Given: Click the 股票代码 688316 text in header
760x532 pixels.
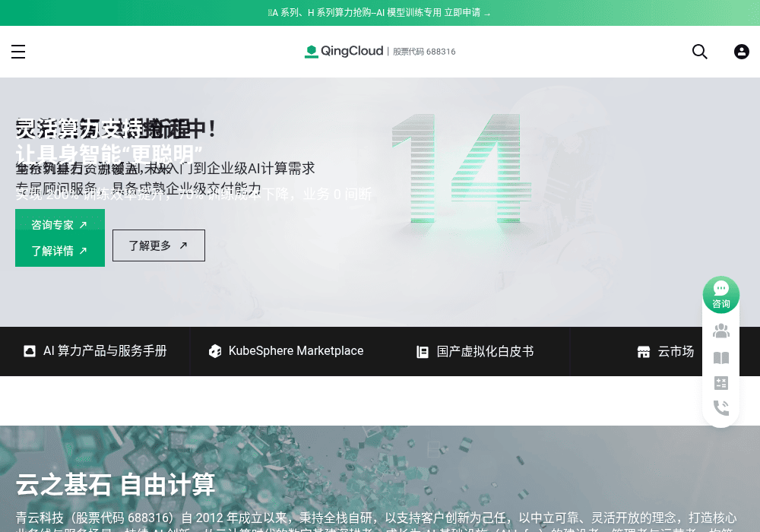Looking at the screenshot, I should (424, 52).
